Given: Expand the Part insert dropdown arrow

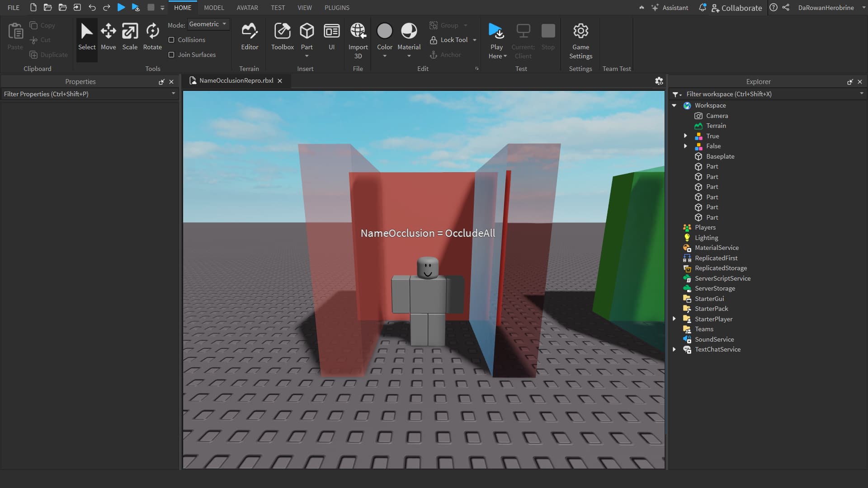Looking at the screenshot, I should tap(307, 56).
